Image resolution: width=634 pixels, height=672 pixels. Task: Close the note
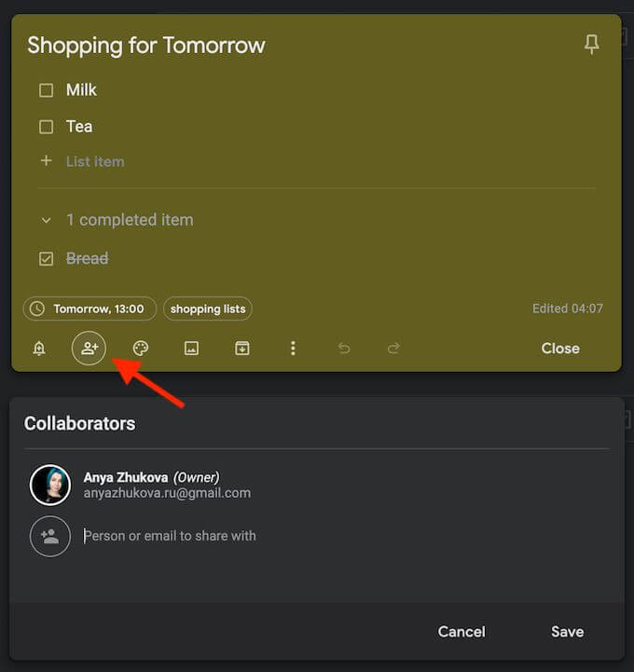[x=560, y=349]
